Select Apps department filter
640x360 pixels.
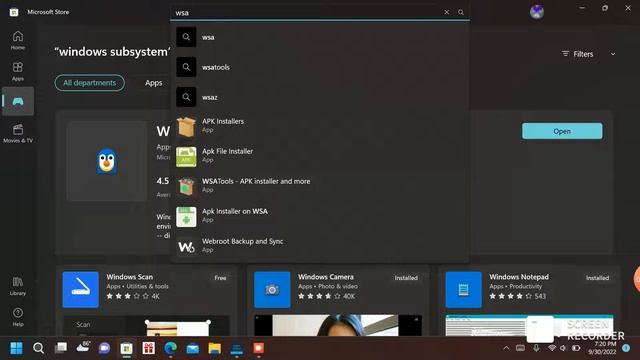point(153,83)
